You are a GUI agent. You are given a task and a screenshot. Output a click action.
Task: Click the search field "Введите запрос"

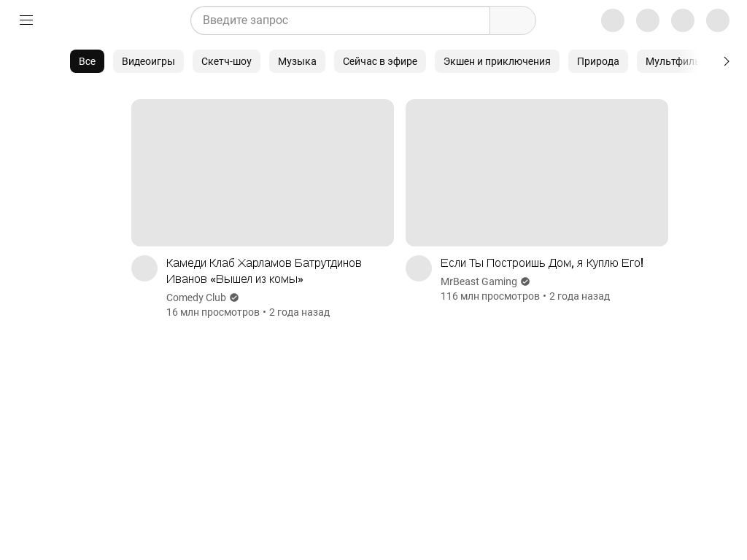coord(340,20)
